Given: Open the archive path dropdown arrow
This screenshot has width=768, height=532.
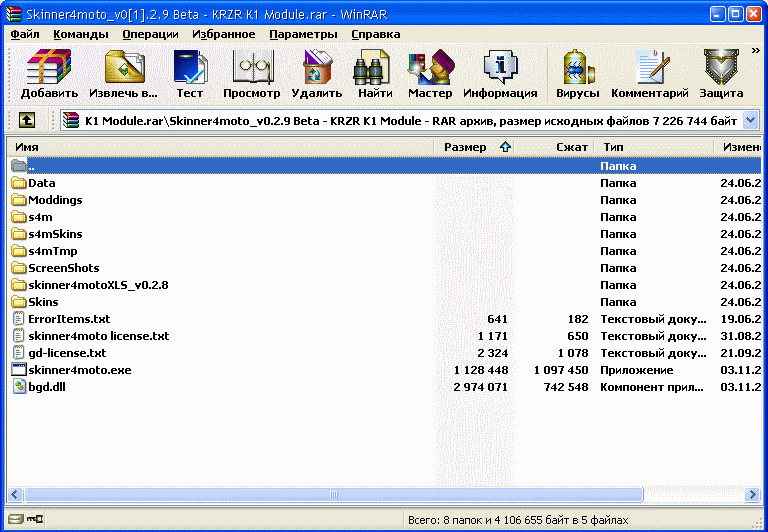Looking at the screenshot, I should tap(750, 120).
